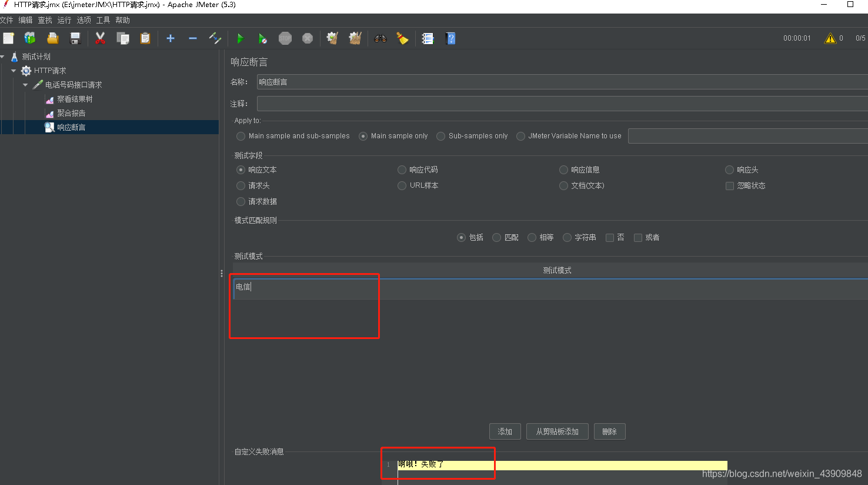This screenshot has height=485, width=868.
Task: Select the 相等 matching rule
Action: [532, 237]
